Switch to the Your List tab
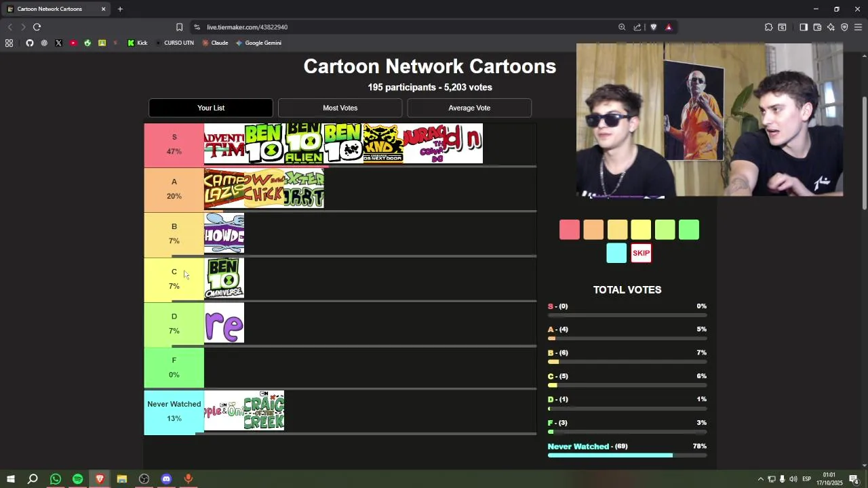Image resolution: width=868 pixels, height=488 pixels. pos(211,108)
